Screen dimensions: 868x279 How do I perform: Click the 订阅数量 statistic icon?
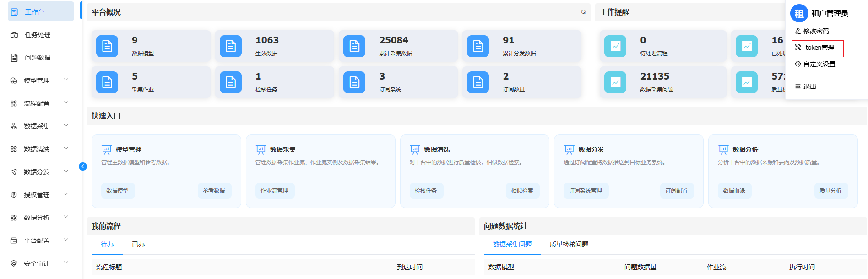click(x=478, y=82)
